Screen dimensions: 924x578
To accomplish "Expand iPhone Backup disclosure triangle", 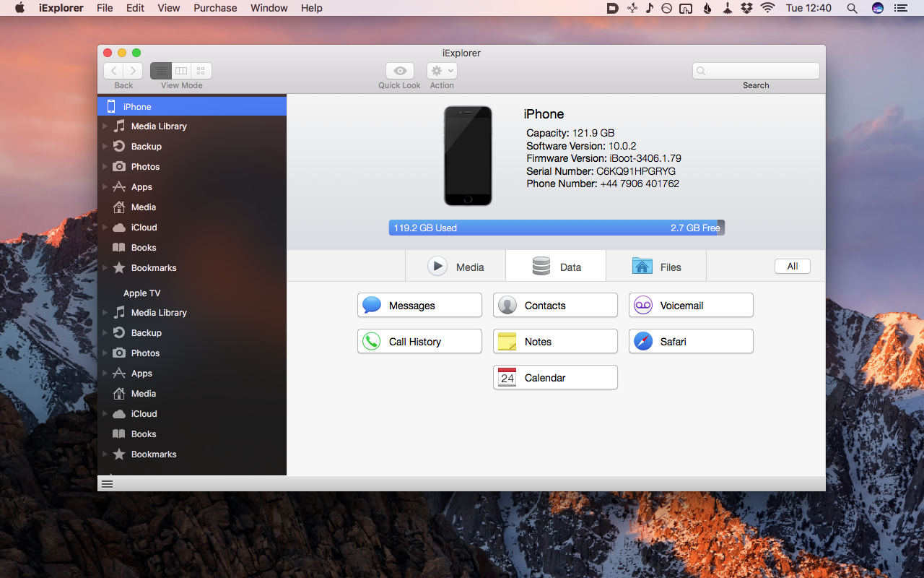I will click(x=105, y=146).
